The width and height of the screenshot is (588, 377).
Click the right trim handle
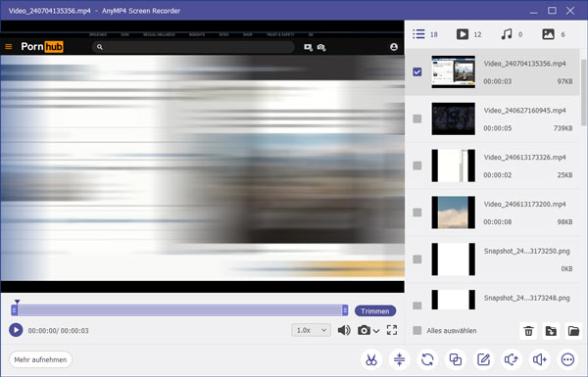(x=345, y=309)
